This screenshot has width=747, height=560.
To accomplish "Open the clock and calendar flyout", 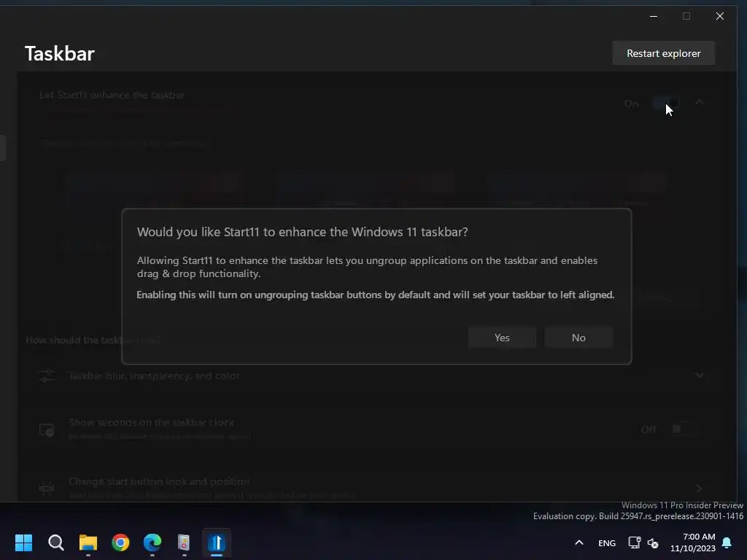I will 693,542.
